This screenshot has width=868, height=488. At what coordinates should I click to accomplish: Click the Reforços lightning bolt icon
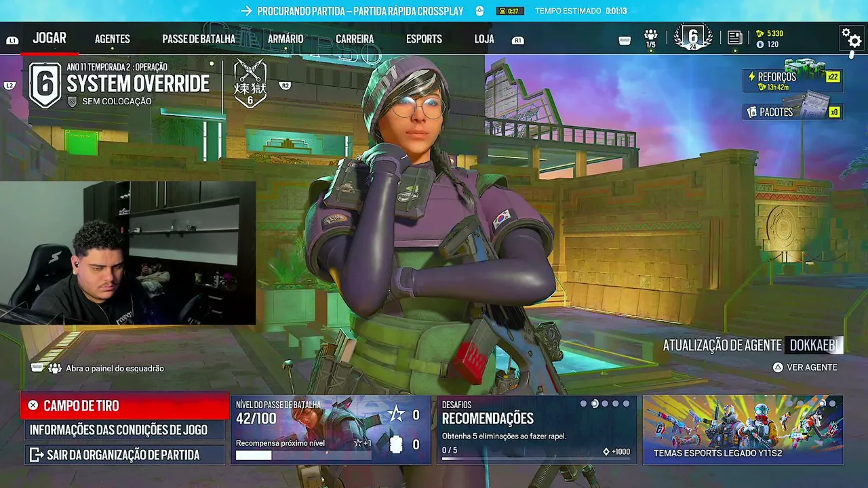tap(751, 77)
